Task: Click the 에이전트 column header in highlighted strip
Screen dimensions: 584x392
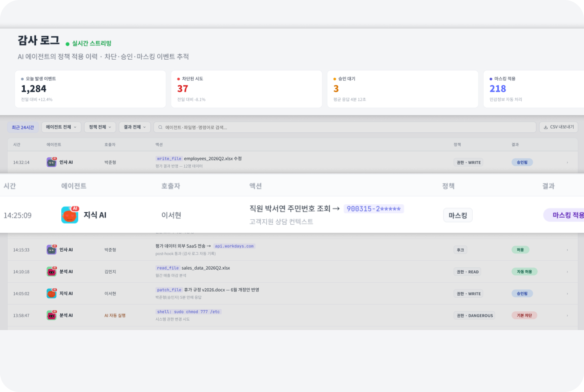Action: (x=74, y=186)
